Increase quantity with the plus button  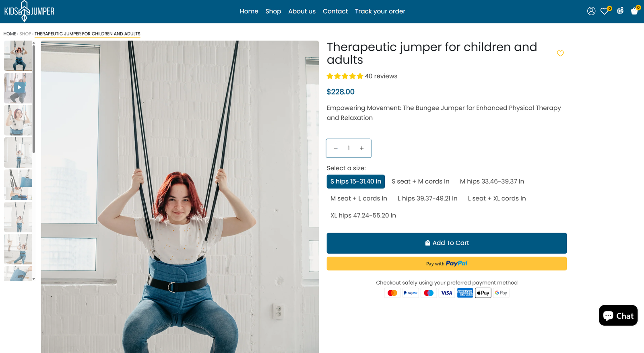click(x=362, y=148)
